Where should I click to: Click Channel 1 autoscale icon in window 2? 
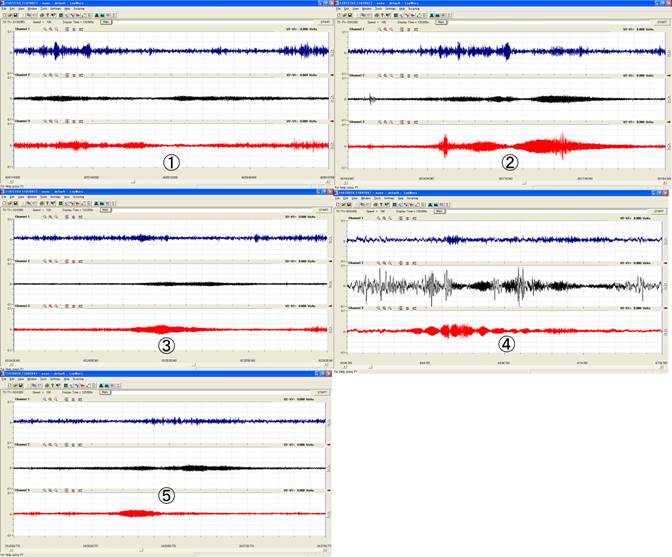[x=400, y=29]
